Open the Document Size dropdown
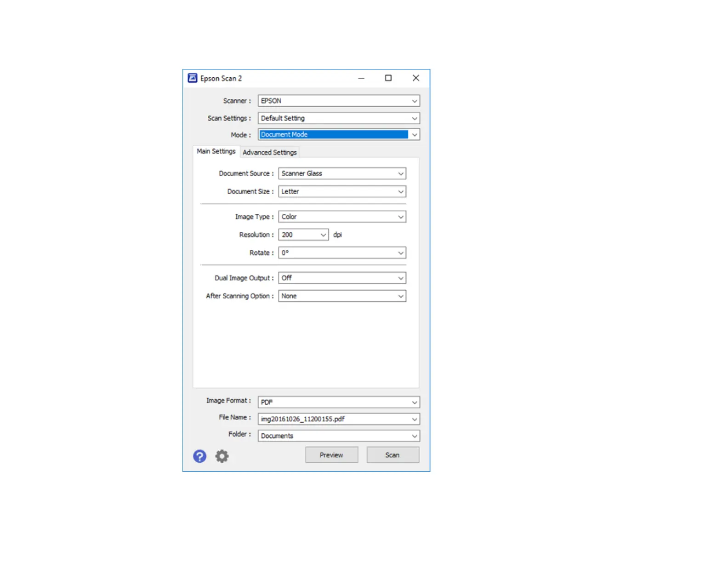Viewport: 728px width, 563px height. 342,191
